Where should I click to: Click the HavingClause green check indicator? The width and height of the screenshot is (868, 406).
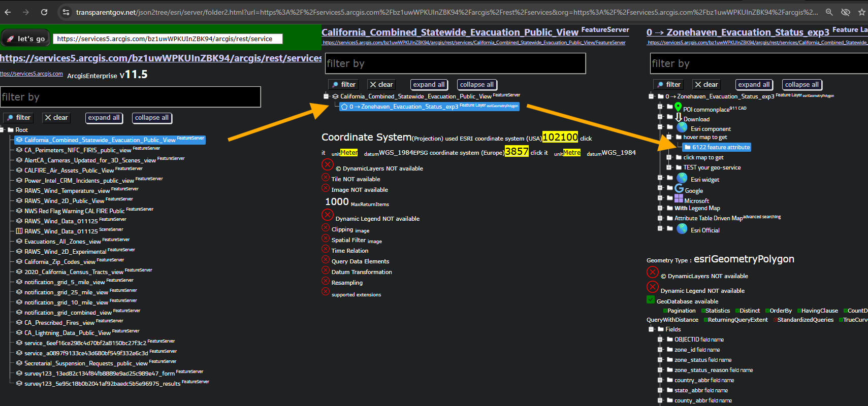[799, 311]
